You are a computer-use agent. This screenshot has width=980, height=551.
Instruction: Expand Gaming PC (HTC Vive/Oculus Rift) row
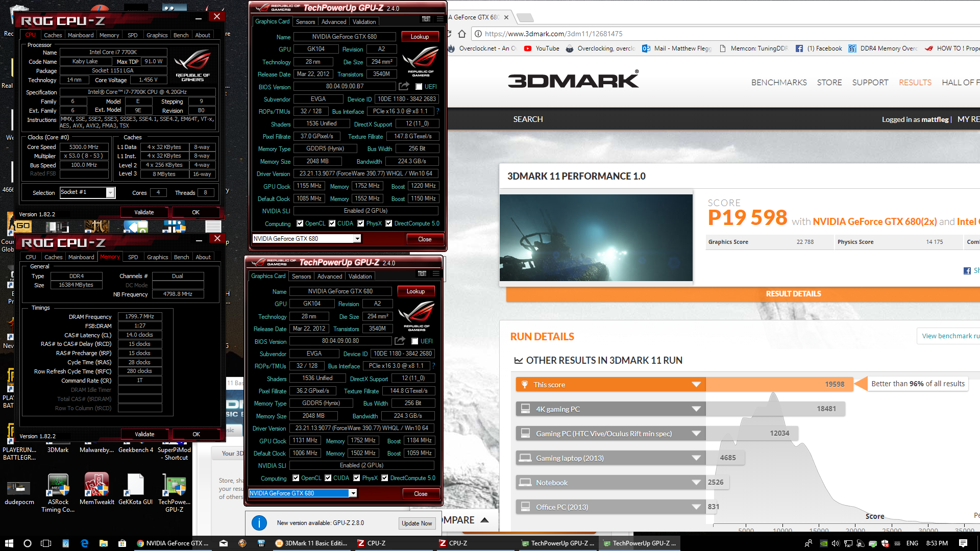pos(696,433)
